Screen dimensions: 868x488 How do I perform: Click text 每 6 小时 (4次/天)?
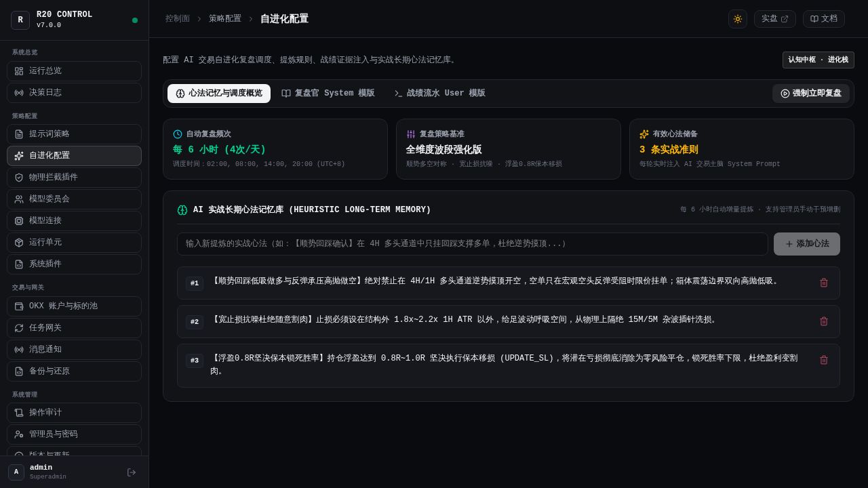(219, 150)
